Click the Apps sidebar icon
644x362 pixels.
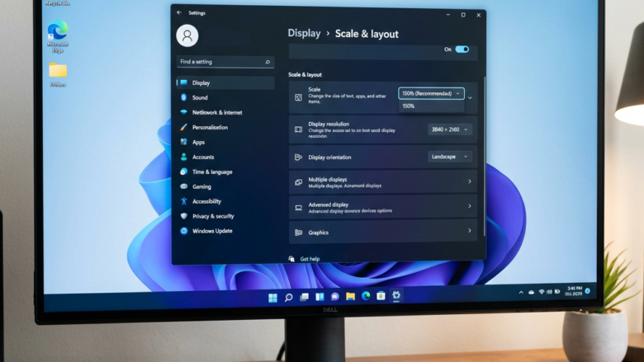point(183,142)
